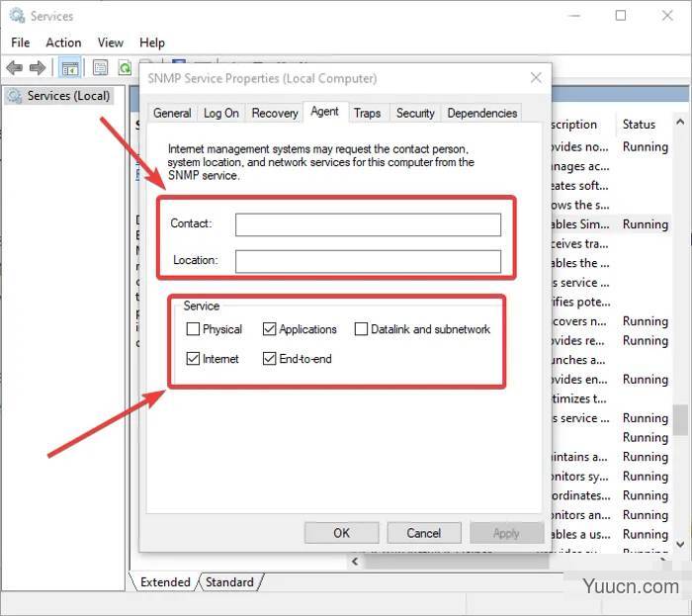Switch to the Recovery tab
This screenshot has height=616, width=692.
275,113
